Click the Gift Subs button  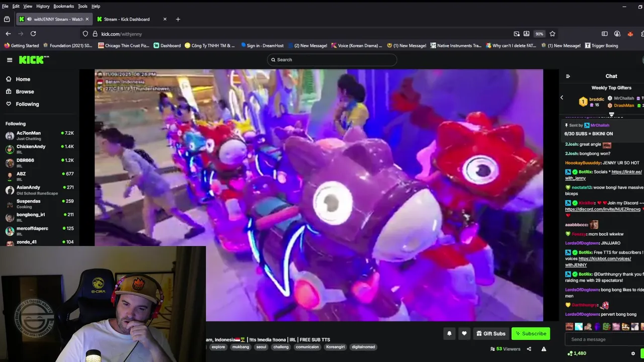click(491, 333)
